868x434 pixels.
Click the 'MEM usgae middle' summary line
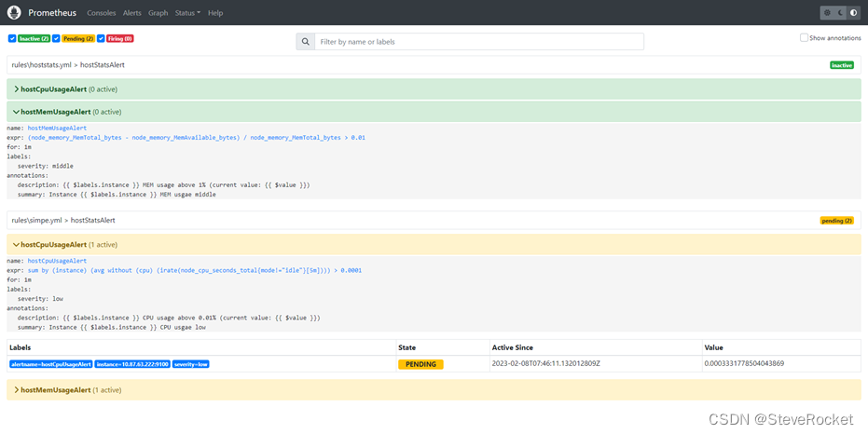click(x=117, y=195)
